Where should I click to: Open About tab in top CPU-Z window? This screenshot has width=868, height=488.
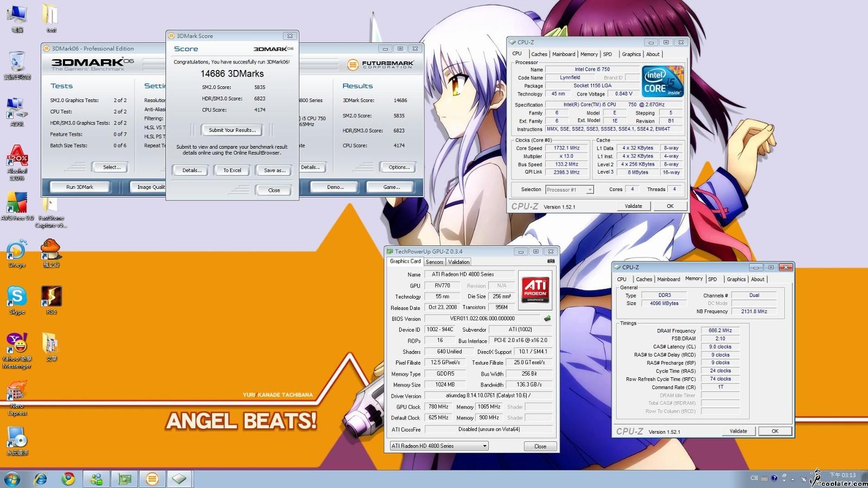pyautogui.click(x=653, y=54)
